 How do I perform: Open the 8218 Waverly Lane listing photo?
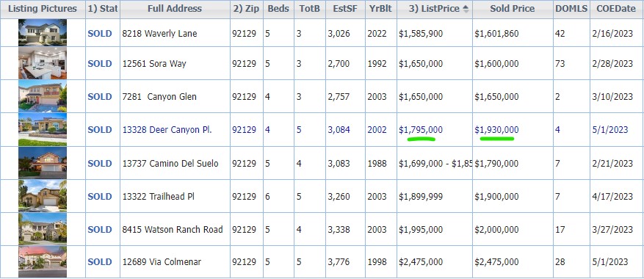[x=43, y=32]
